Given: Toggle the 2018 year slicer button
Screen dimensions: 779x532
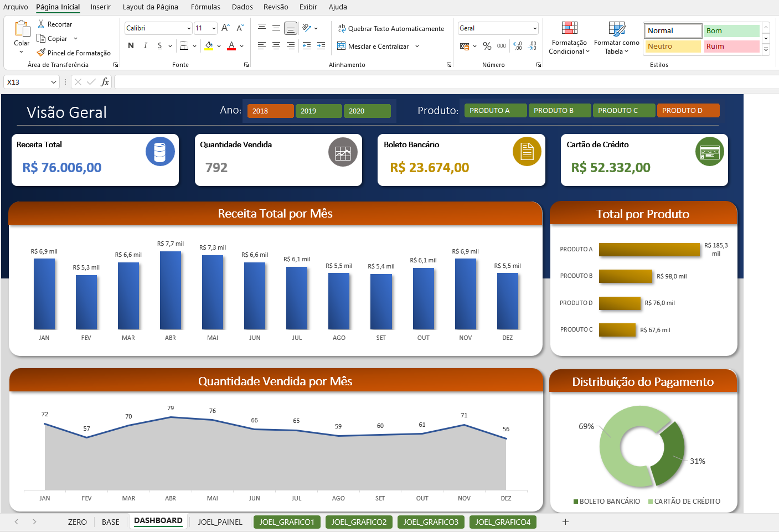Looking at the screenshot, I should click(x=270, y=111).
